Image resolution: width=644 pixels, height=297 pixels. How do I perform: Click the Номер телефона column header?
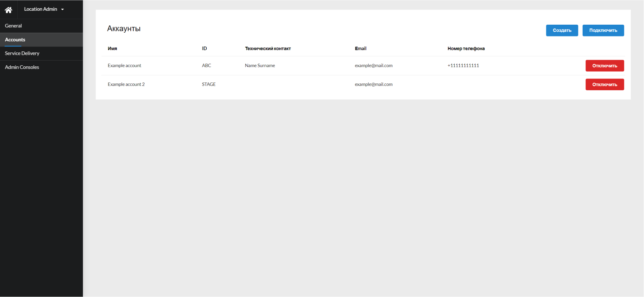point(466,49)
